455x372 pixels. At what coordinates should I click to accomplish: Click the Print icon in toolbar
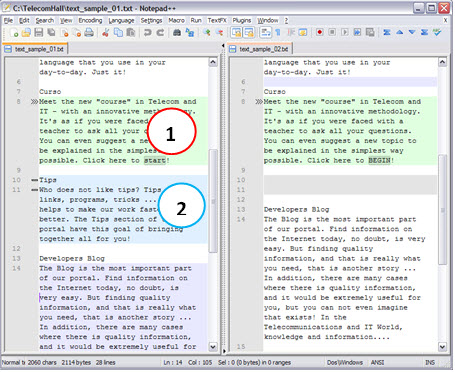[x=89, y=33]
